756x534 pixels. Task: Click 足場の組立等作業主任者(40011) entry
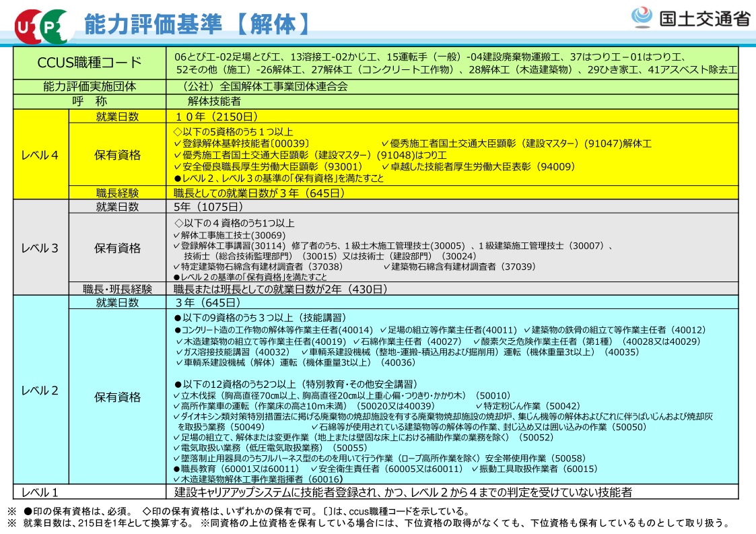tap(448, 330)
